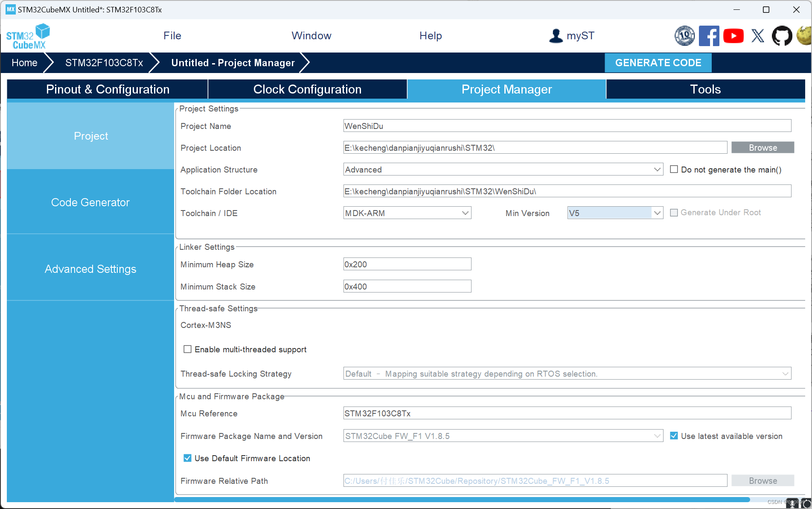Open the GitHub icon link

click(x=782, y=36)
